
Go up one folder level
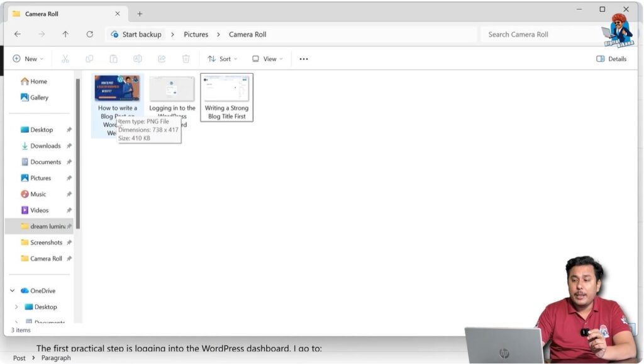pyautogui.click(x=65, y=34)
